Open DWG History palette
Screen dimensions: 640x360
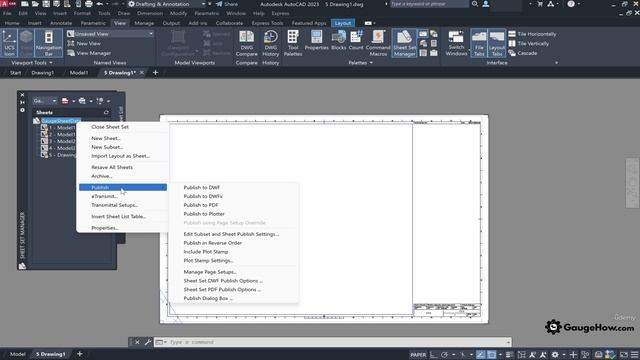point(271,43)
